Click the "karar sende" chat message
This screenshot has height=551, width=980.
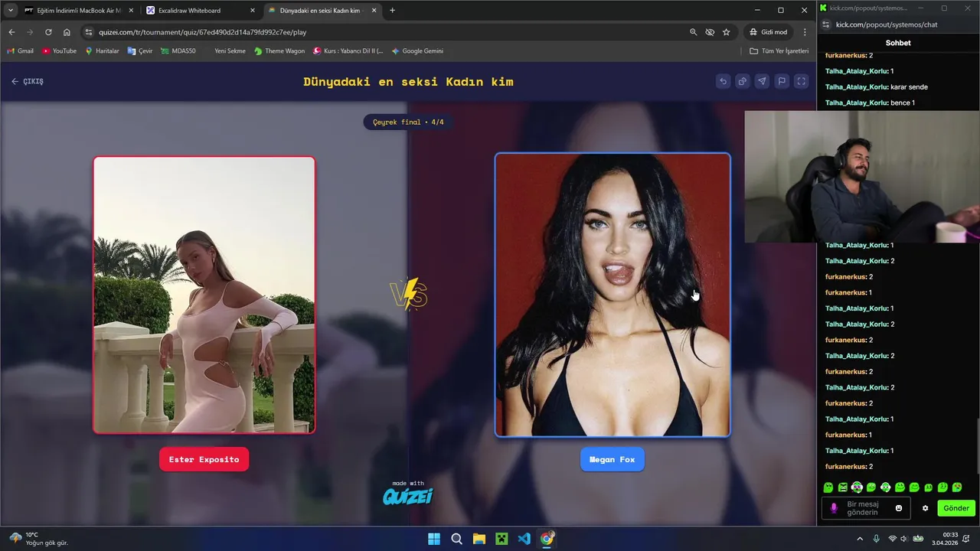point(909,87)
